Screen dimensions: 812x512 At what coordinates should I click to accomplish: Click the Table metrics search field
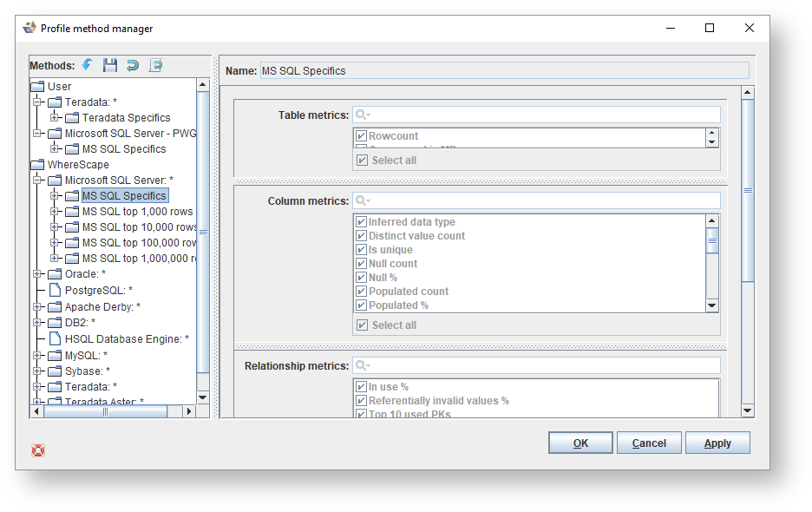point(536,115)
